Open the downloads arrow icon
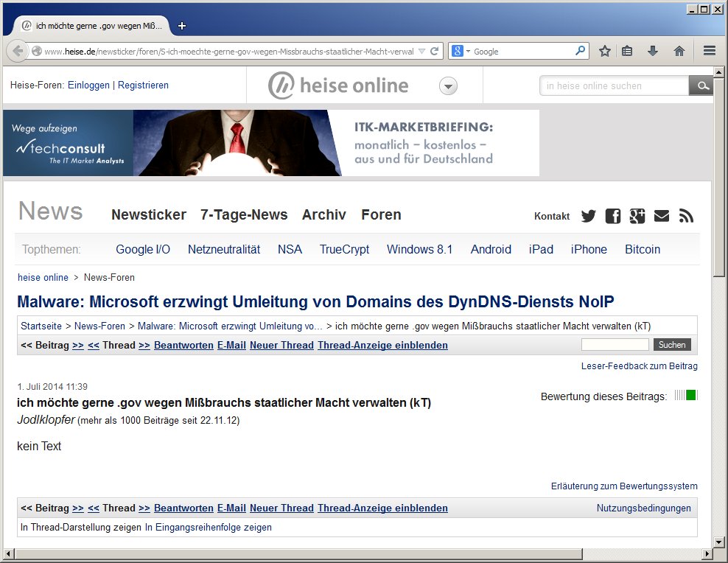This screenshot has width=728, height=563. click(653, 51)
